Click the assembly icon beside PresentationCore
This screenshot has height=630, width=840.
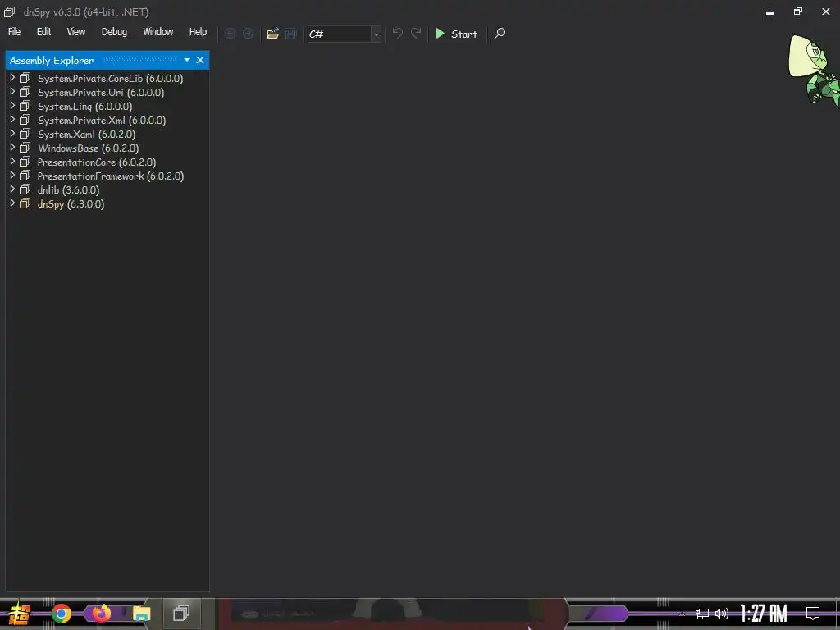(25, 162)
